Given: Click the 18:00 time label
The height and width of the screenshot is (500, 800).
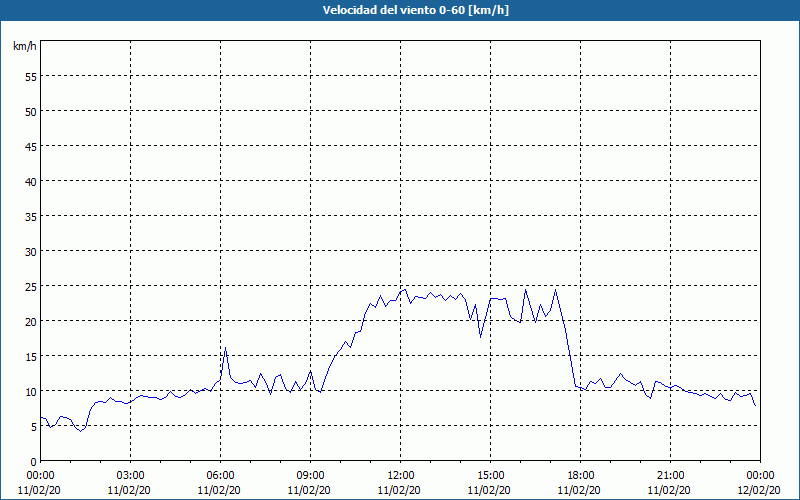Looking at the screenshot, I should point(581,476).
